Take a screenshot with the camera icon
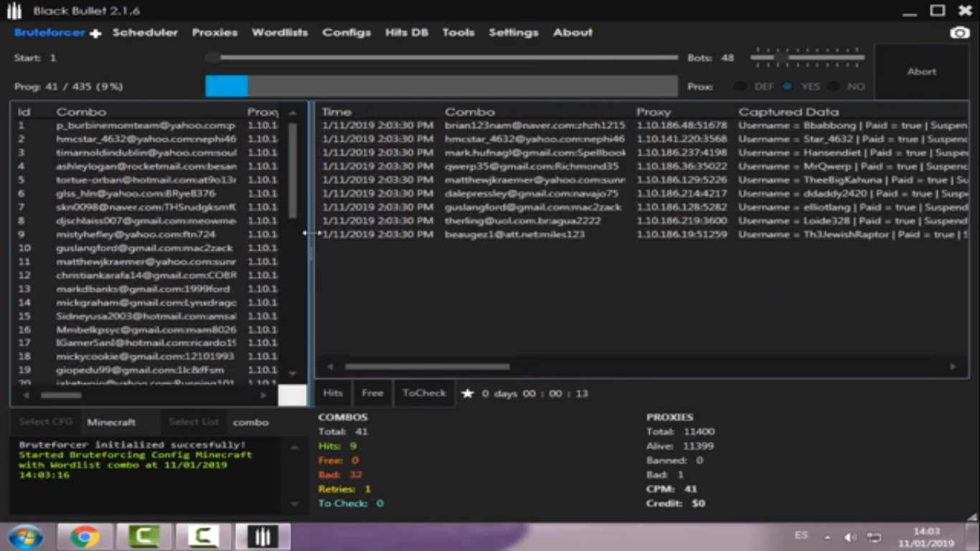Screen dimensions: 980x551 959,33
